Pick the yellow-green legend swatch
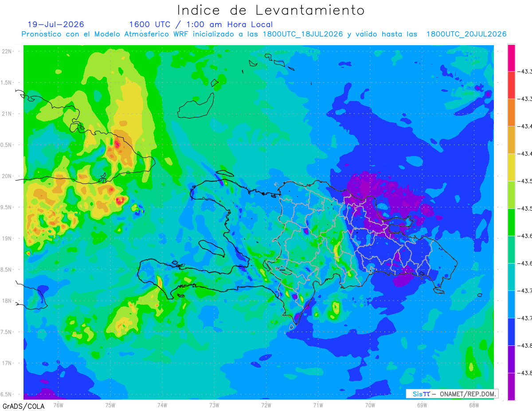This screenshot has height=411, width=532. tap(511, 195)
